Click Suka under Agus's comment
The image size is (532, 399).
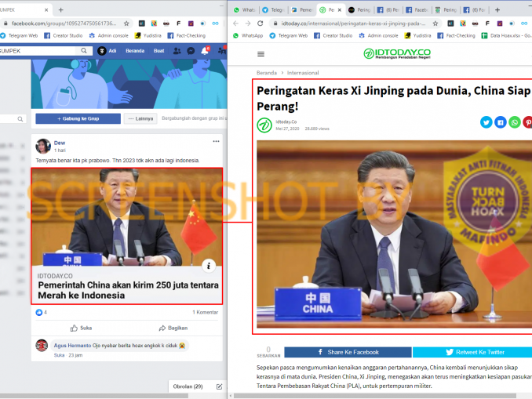59,355
